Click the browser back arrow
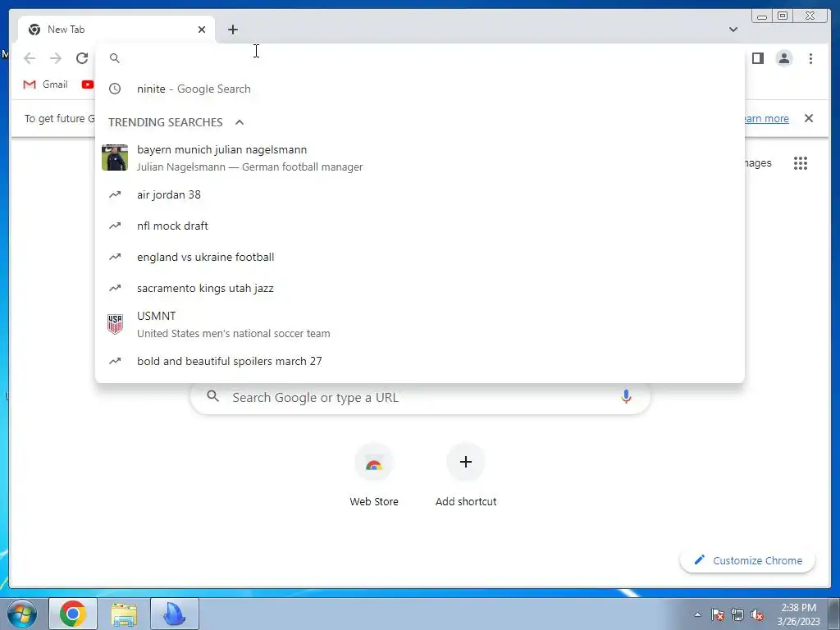The width and height of the screenshot is (840, 630). (x=30, y=58)
